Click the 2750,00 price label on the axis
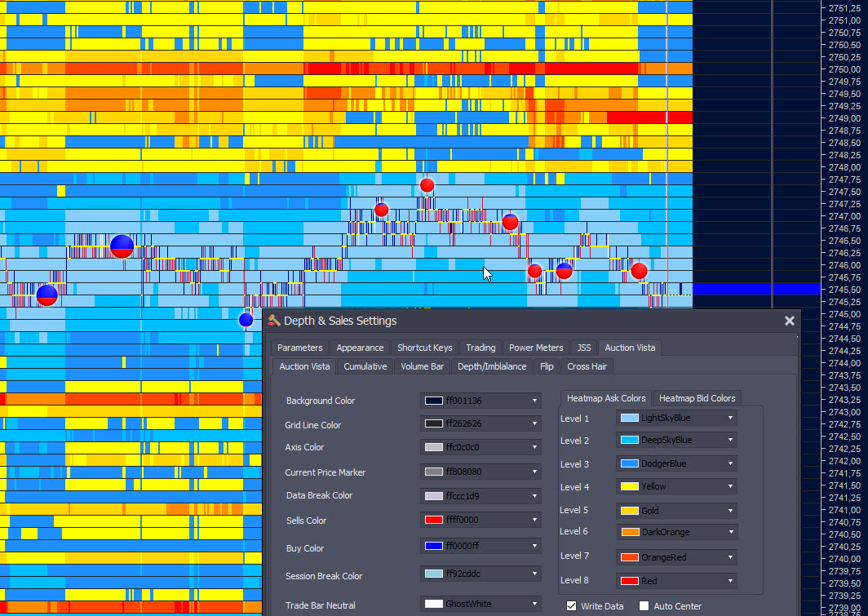The width and height of the screenshot is (868, 616). [844, 69]
